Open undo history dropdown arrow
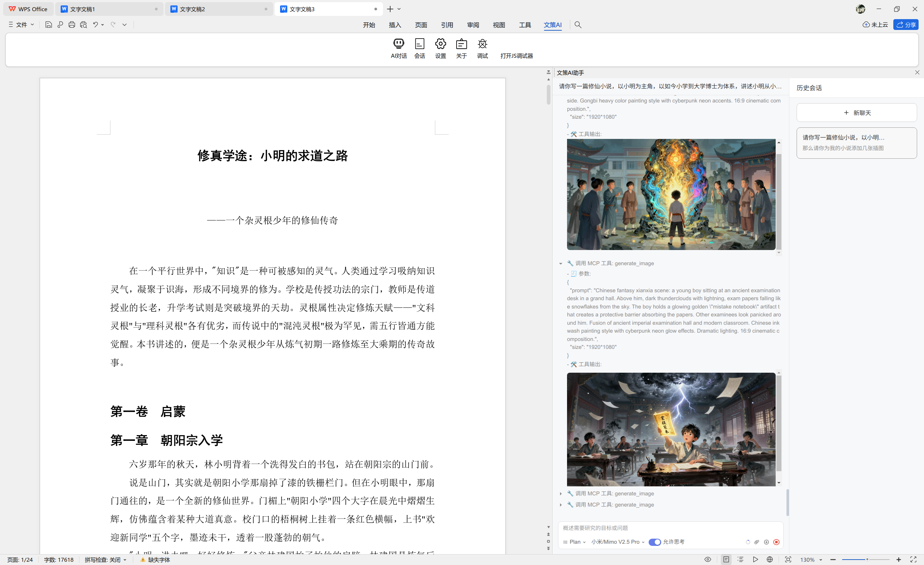The height and width of the screenshot is (565, 924). (x=103, y=25)
